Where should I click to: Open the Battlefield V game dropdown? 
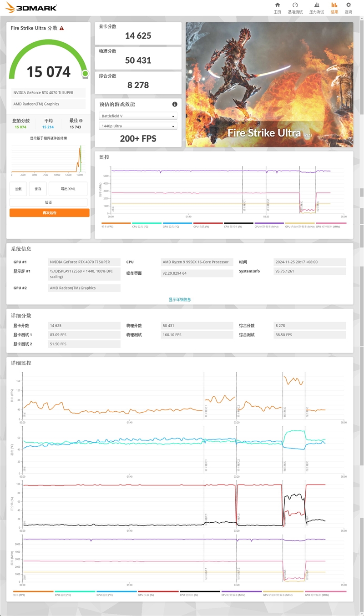coord(138,117)
